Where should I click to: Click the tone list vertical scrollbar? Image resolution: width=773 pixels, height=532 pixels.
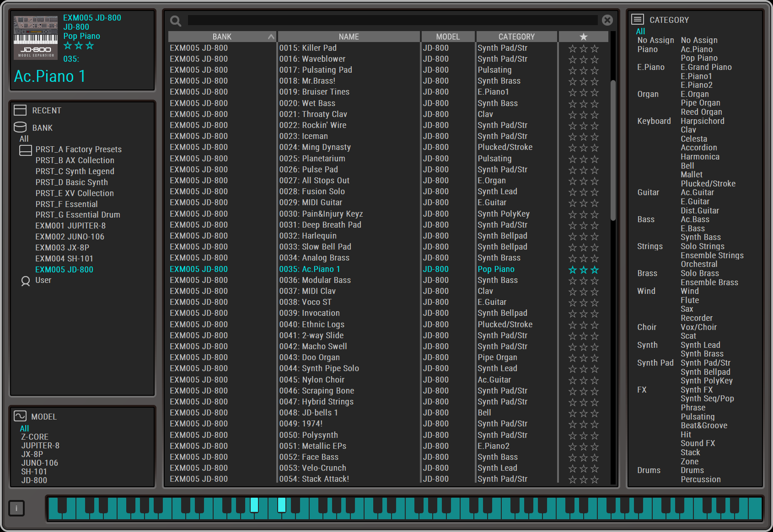tap(613, 151)
